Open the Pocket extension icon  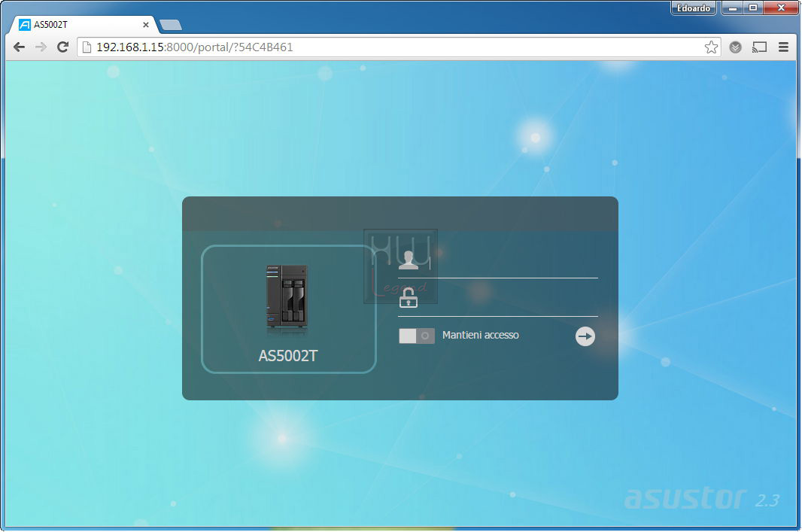(736, 47)
